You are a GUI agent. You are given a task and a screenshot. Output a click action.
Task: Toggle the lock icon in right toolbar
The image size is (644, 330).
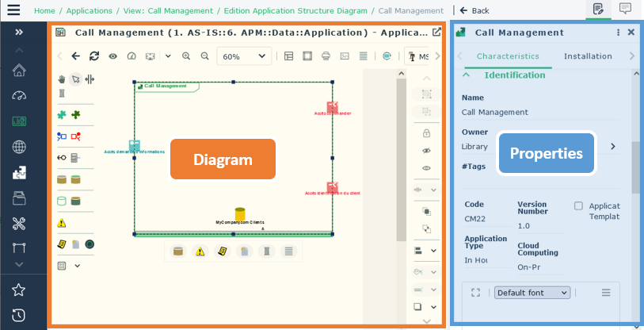(x=427, y=132)
